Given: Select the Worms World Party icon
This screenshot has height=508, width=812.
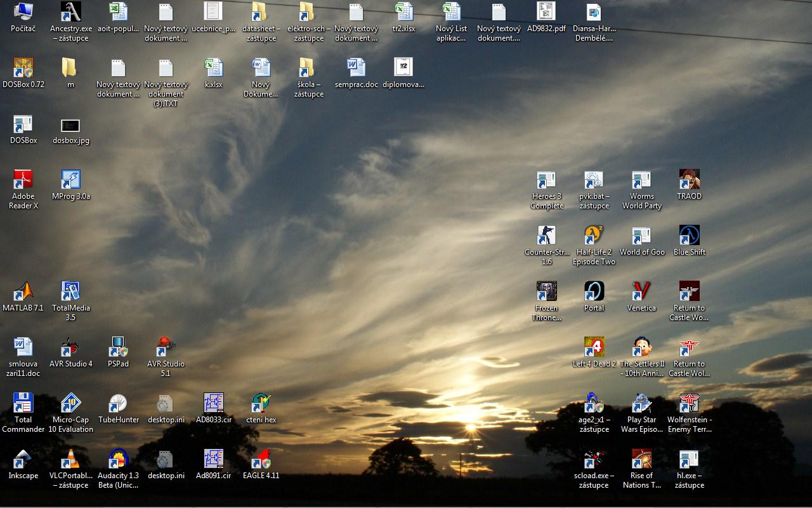Looking at the screenshot, I should 641,180.
